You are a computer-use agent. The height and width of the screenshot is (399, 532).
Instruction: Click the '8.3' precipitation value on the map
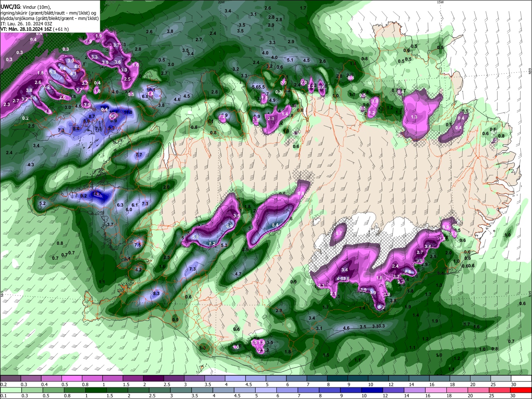tap(156, 294)
